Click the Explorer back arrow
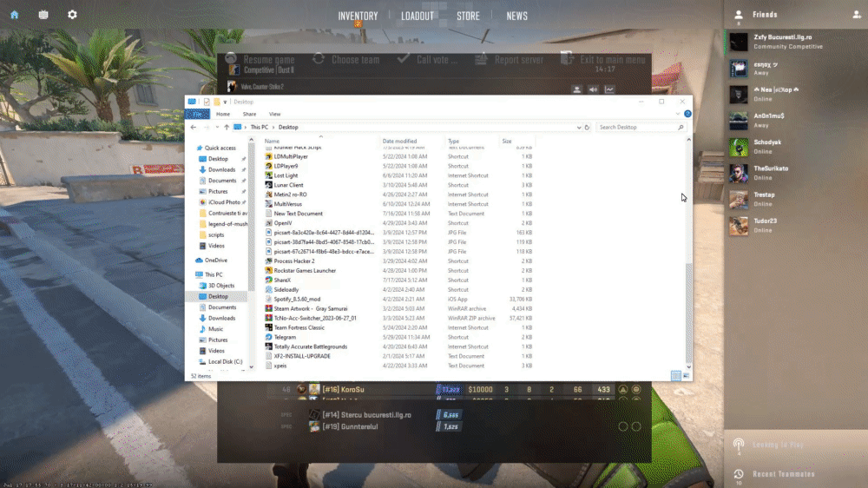Screen dimensions: 868x488 [x=194, y=128]
